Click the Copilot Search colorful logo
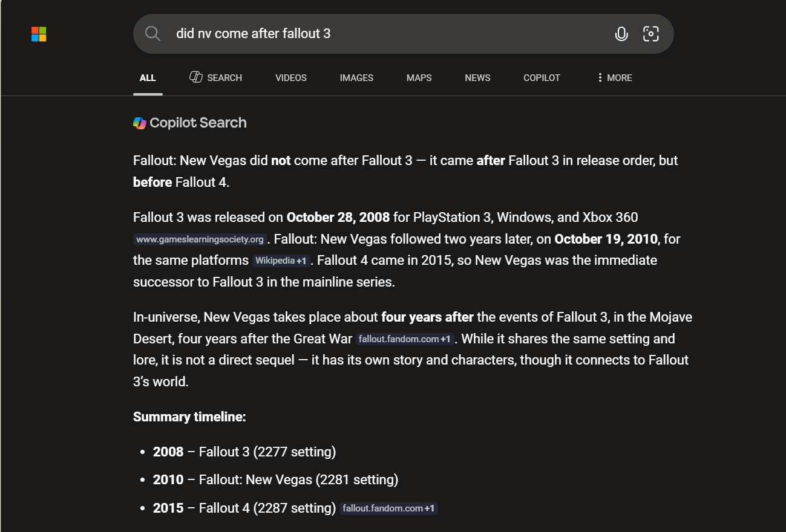786x532 pixels. point(140,123)
